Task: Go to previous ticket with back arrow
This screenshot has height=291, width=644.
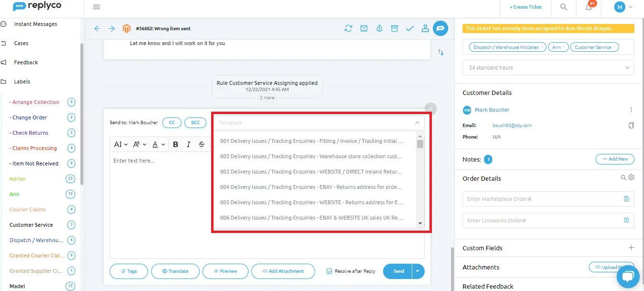Action: click(97, 29)
